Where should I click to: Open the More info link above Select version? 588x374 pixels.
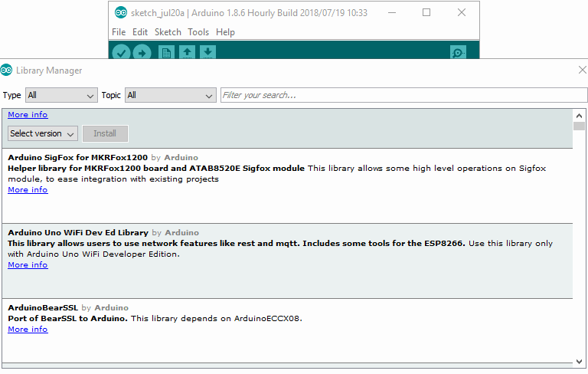pyautogui.click(x=28, y=114)
